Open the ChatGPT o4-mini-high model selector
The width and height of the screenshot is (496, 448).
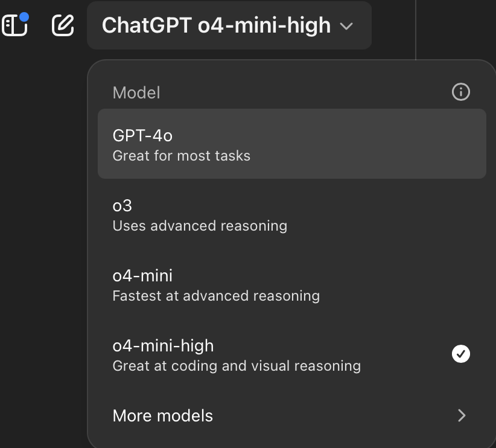pyautogui.click(x=229, y=25)
